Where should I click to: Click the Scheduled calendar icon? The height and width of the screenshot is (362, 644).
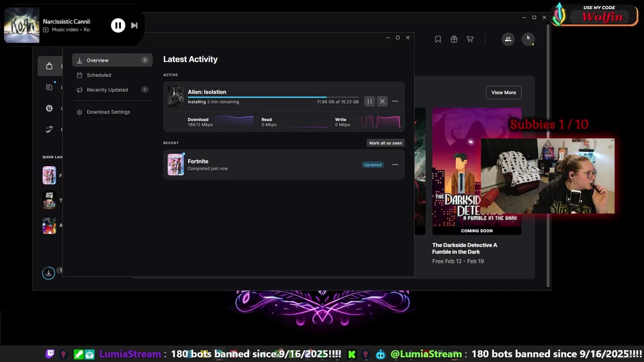pyautogui.click(x=79, y=75)
